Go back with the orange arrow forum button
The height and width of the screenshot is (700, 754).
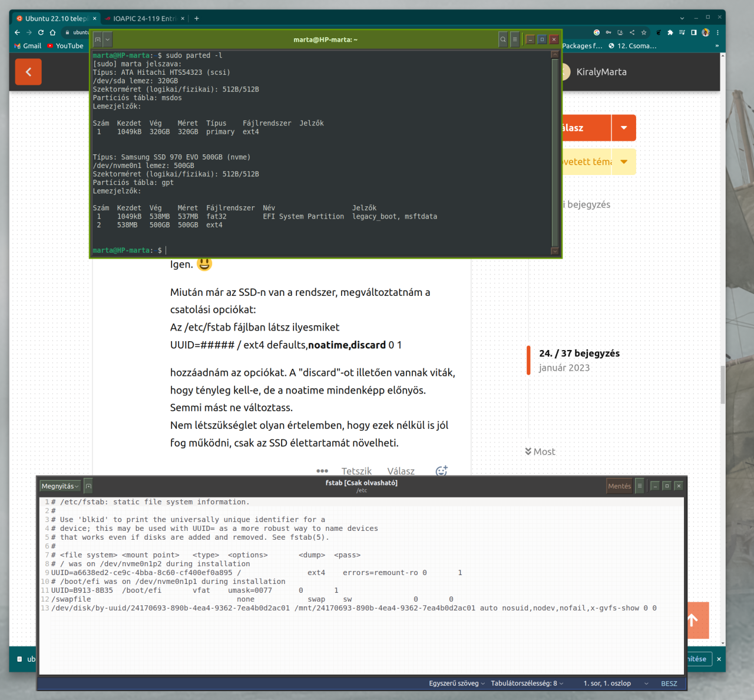[x=28, y=72]
